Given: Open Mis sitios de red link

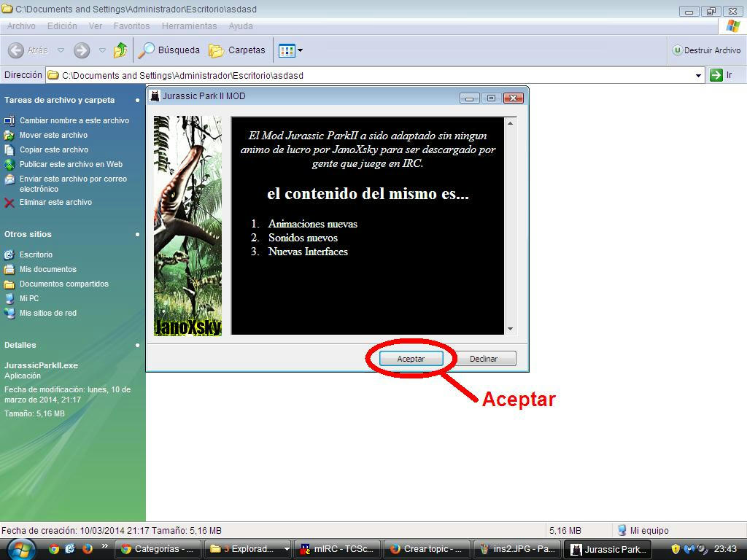Looking at the screenshot, I should [x=47, y=313].
